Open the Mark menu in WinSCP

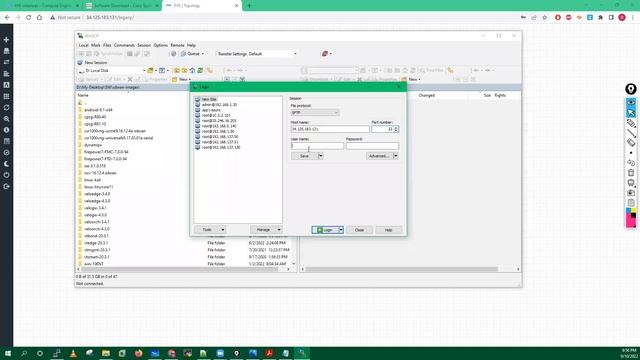[96, 45]
